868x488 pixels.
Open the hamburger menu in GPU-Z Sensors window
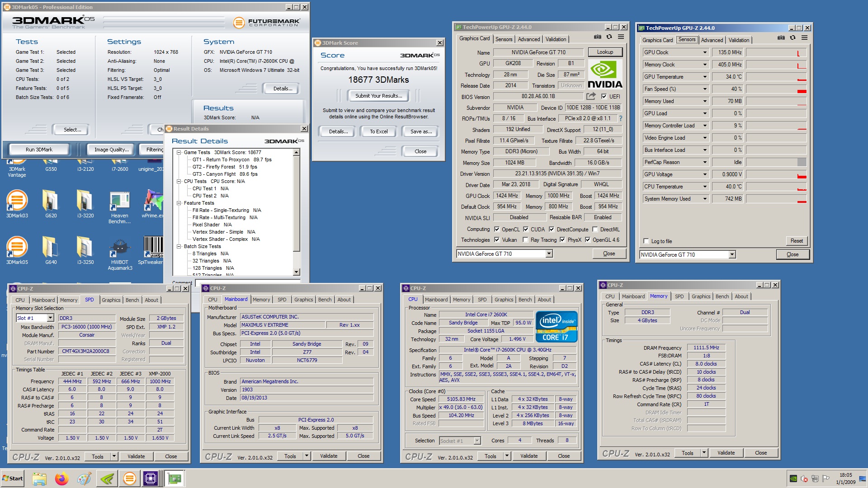pyautogui.click(x=805, y=38)
